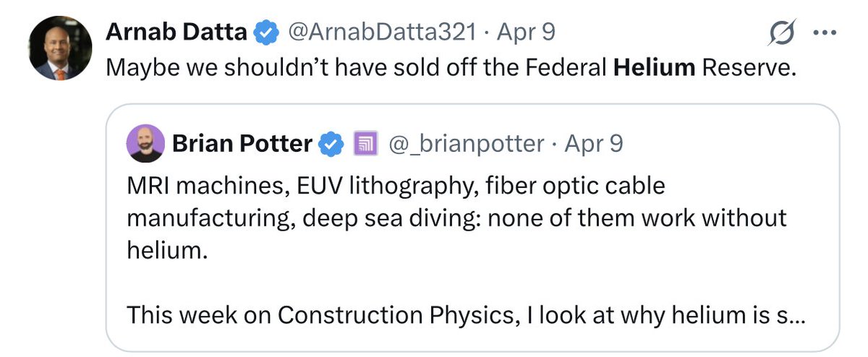Click Arnab Datta's profile picture

61,48
